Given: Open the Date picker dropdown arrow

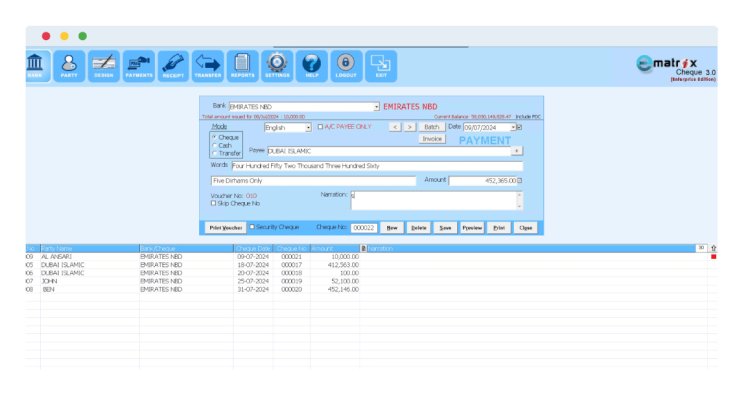Looking at the screenshot, I should [x=513, y=128].
